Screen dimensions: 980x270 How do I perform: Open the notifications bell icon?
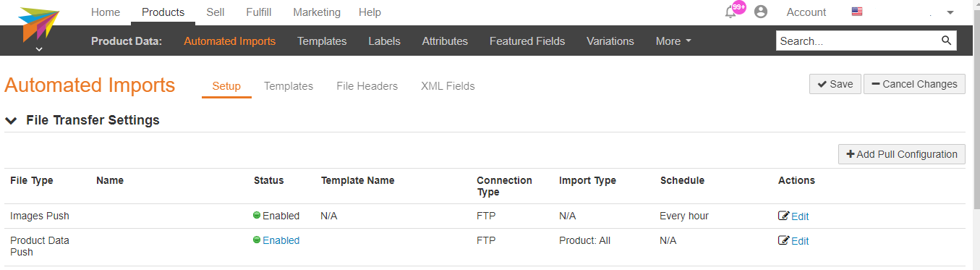(730, 12)
